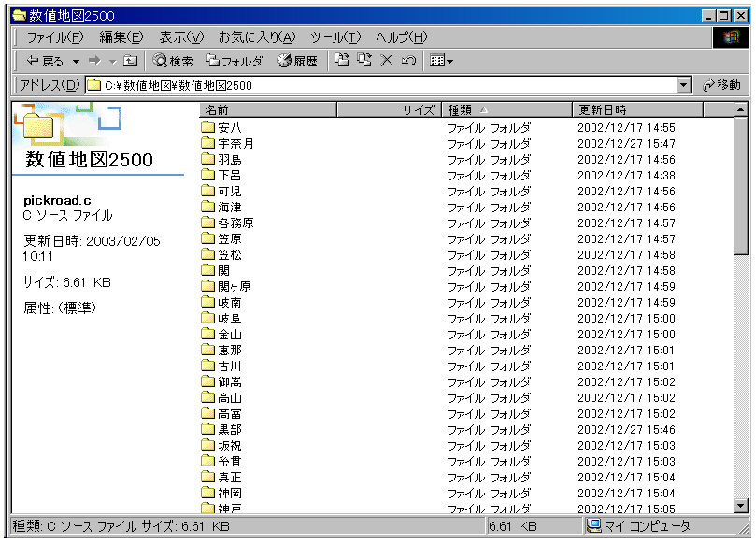
Task: Expand the address bar dropdown arrow
Action: (684, 85)
